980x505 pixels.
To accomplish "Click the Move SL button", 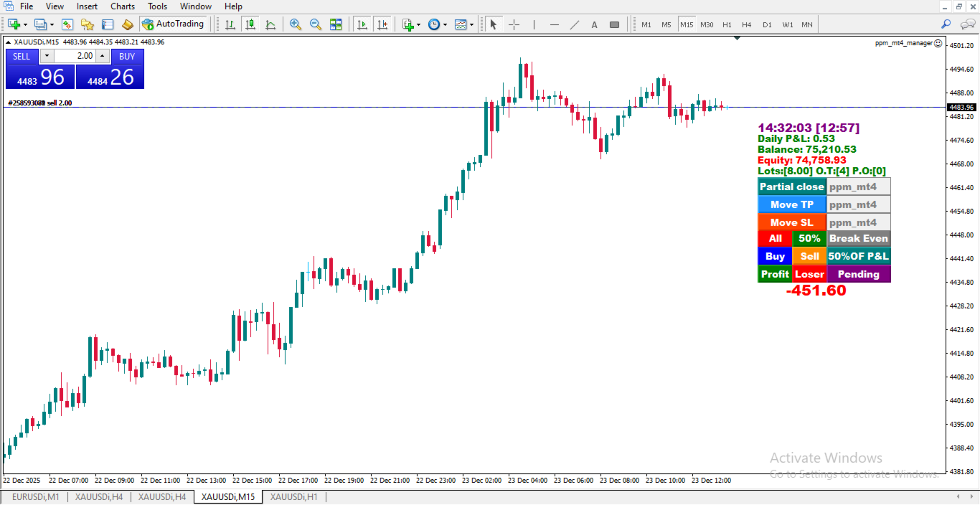I will point(792,222).
